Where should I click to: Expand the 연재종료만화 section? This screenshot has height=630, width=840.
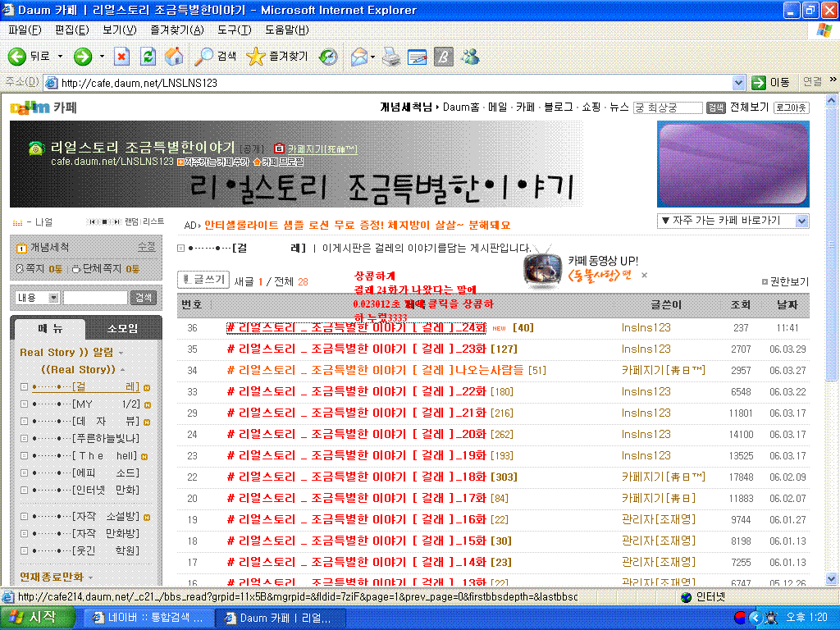(x=57, y=577)
